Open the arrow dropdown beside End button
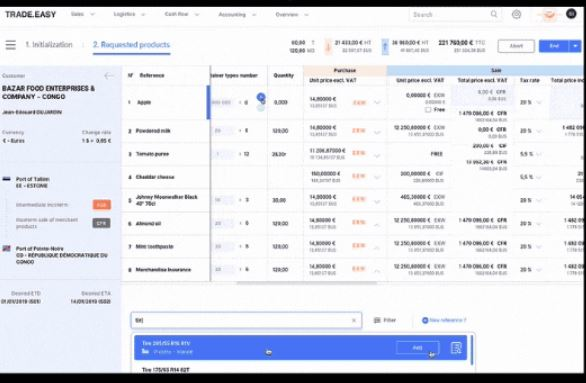Image resolution: width=586 pixels, height=383 pixels. point(575,46)
